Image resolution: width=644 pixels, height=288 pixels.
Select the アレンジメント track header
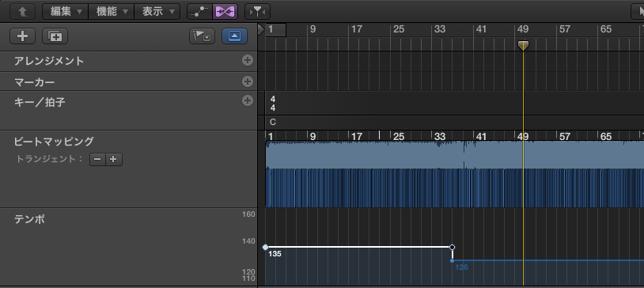pos(128,61)
